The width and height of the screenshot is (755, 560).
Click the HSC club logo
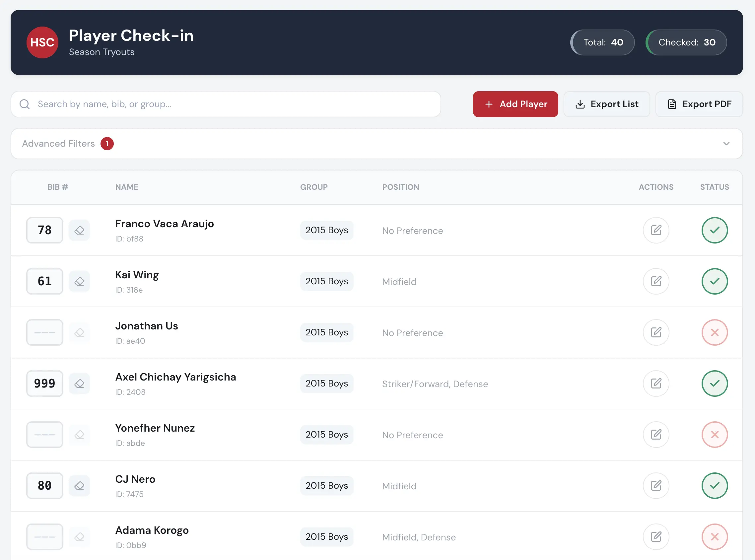(x=42, y=42)
